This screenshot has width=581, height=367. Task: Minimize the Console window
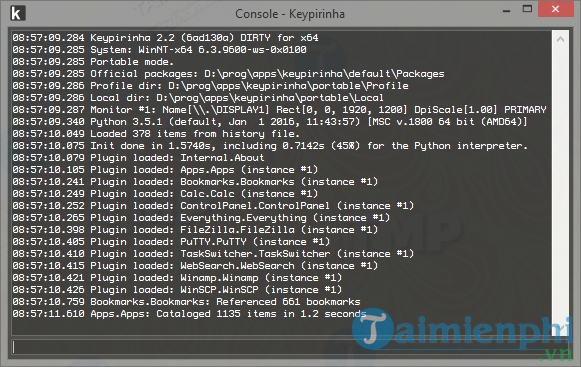507,10
